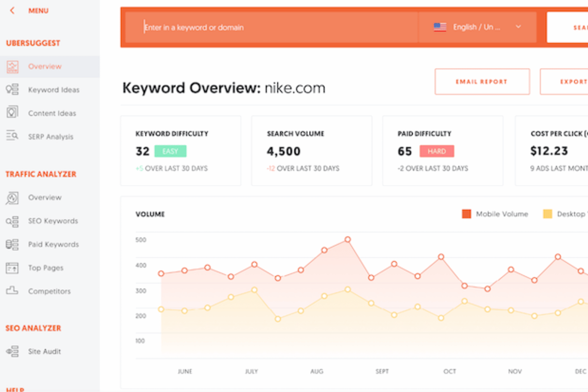Click the highest mobile volume point in August

tap(347, 240)
